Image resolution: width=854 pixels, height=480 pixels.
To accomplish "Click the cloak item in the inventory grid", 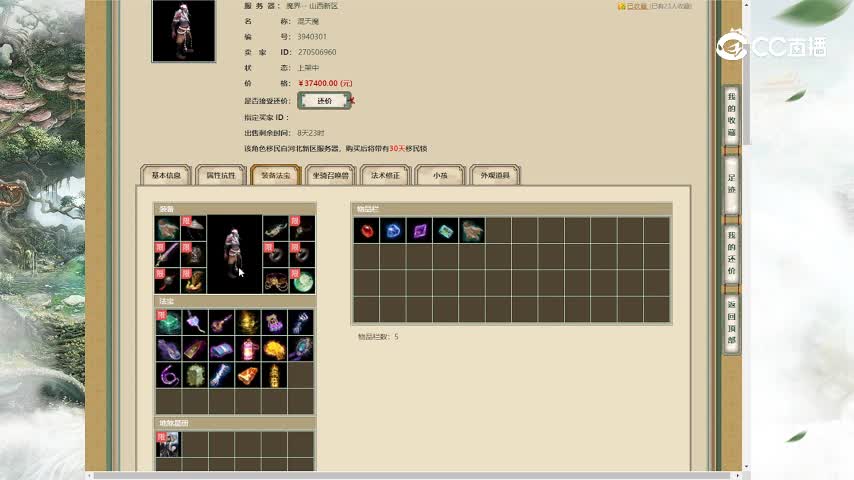I will 472,230.
